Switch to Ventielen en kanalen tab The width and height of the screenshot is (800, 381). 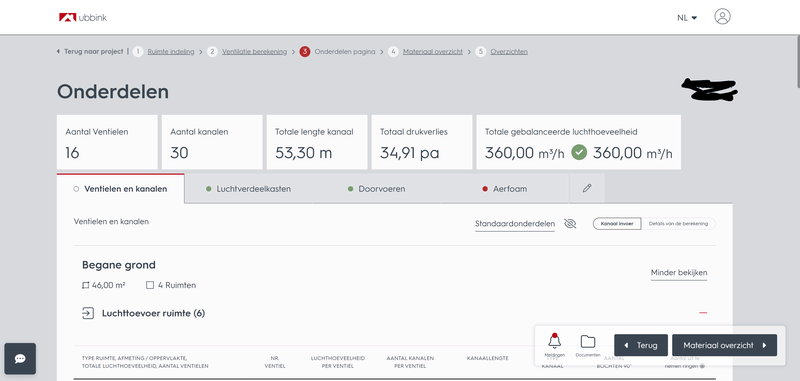tap(120, 189)
